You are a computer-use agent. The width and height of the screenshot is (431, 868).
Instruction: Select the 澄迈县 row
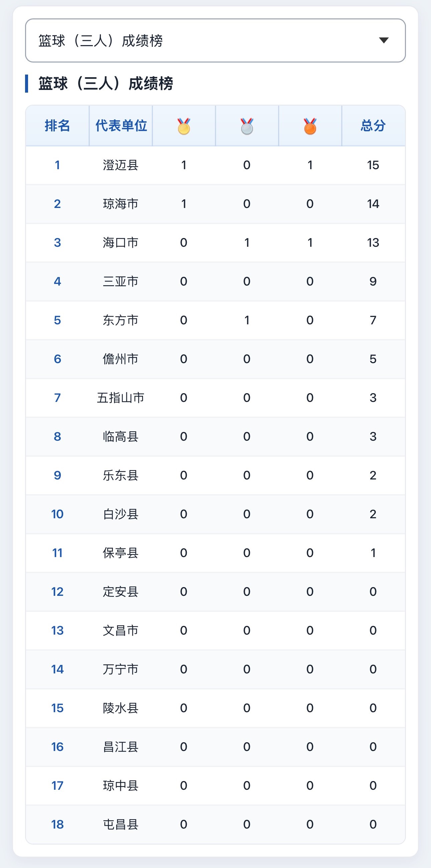(215, 165)
